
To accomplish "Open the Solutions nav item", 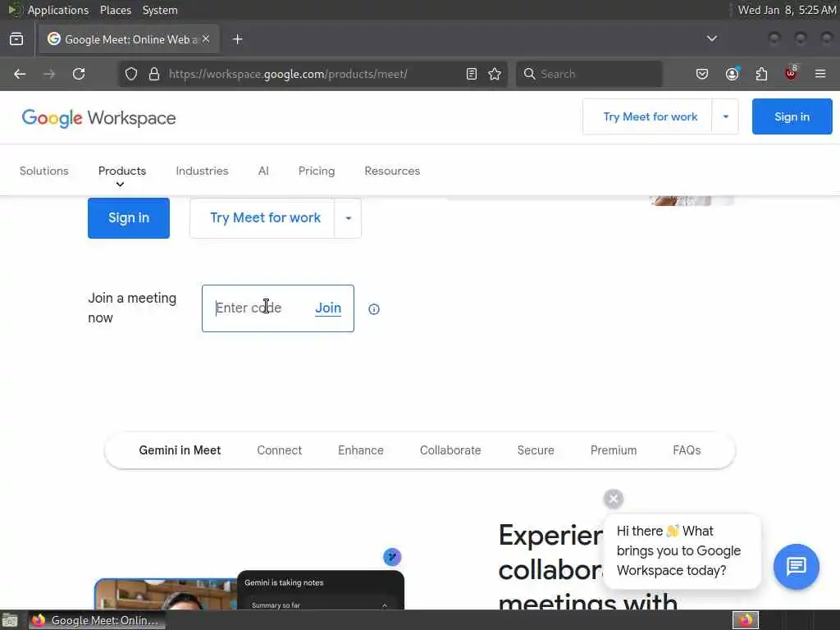I will (44, 171).
